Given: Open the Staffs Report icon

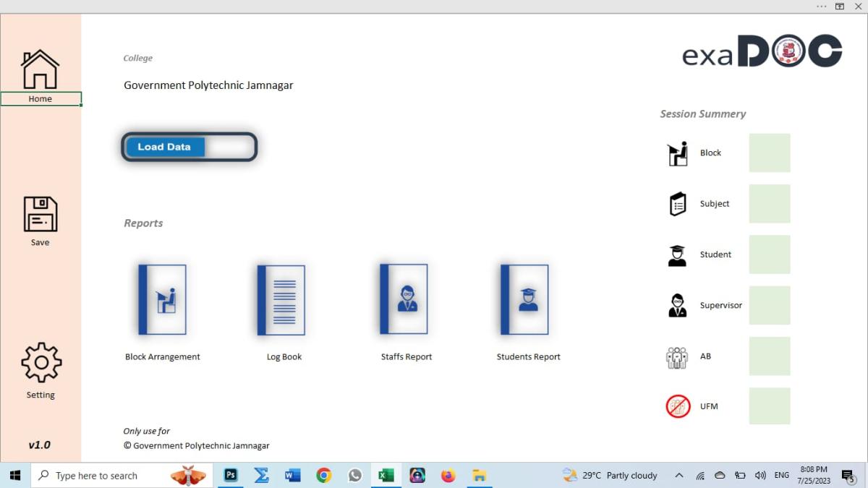Looking at the screenshot, I should (404, 299).
